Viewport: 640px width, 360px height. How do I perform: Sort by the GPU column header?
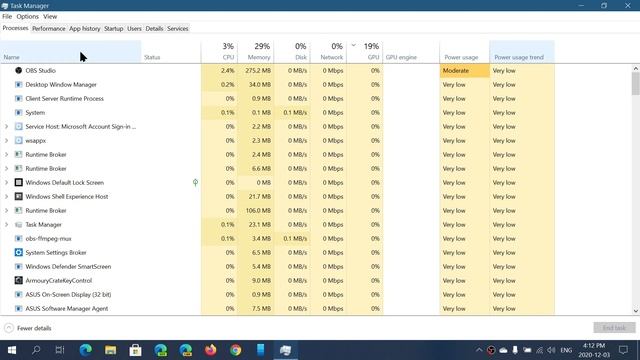[x=364, y=52]
